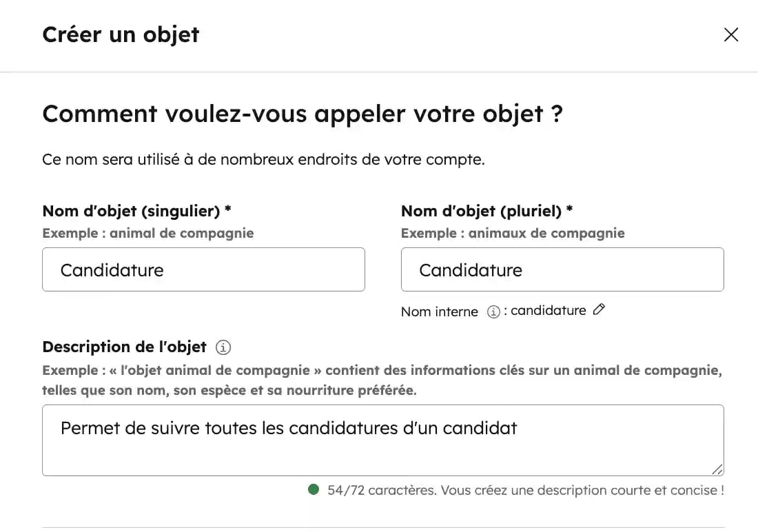
Task: Click the Créer un objet dialog title
Action: coord(121,34)
